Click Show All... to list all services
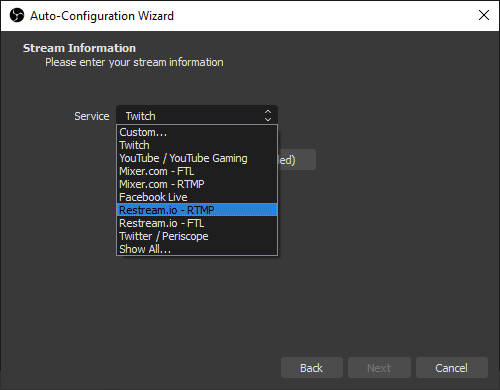 [197, 249]
